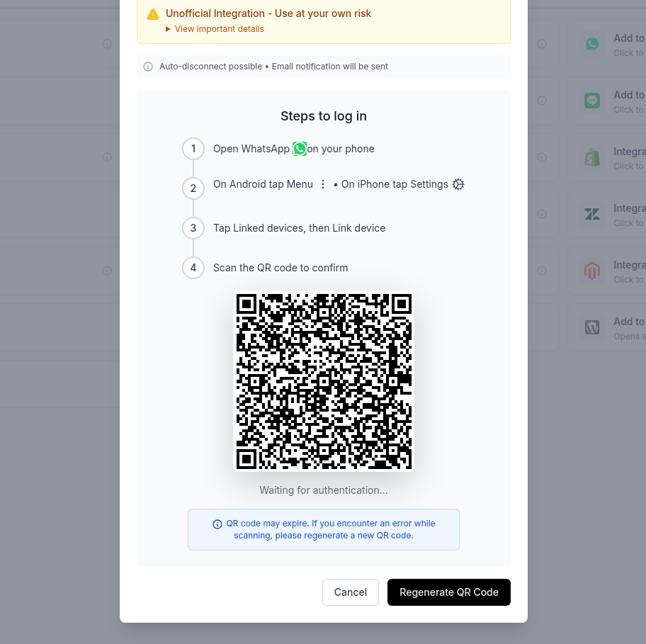The height and width of the screenshot is (644, 646).
Task: Click the blue info icon in QR expiry notice
Action: pyautogui.click(x=217, y=524)
